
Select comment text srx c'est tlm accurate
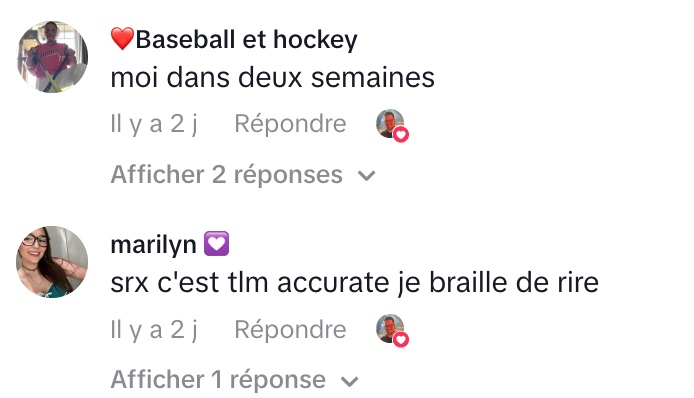point(250,283)
